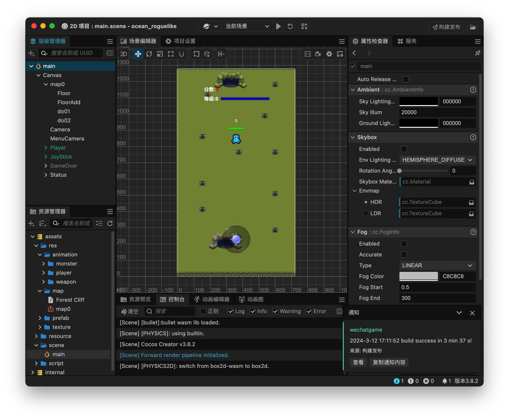Open console log file icon
Viewport: 509px width, 420px height.
tap(339, 311)
